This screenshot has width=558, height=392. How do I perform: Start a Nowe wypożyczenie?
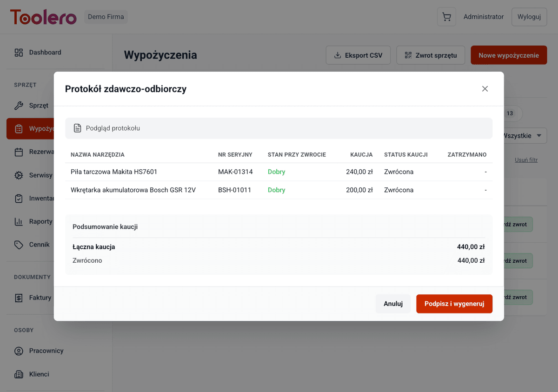509,55
